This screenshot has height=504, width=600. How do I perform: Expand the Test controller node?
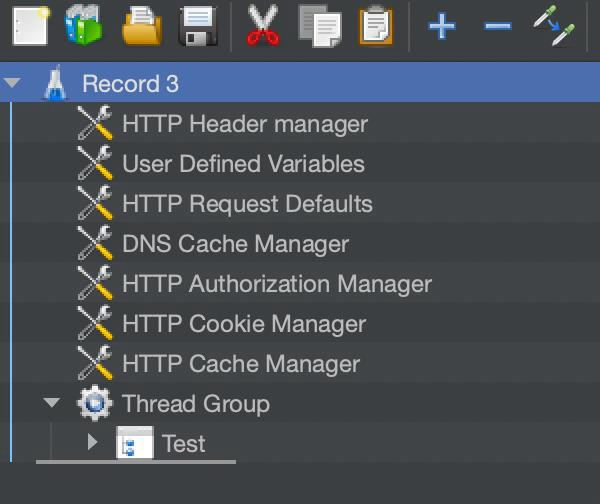pyautogui.click(x=93, y=442)
